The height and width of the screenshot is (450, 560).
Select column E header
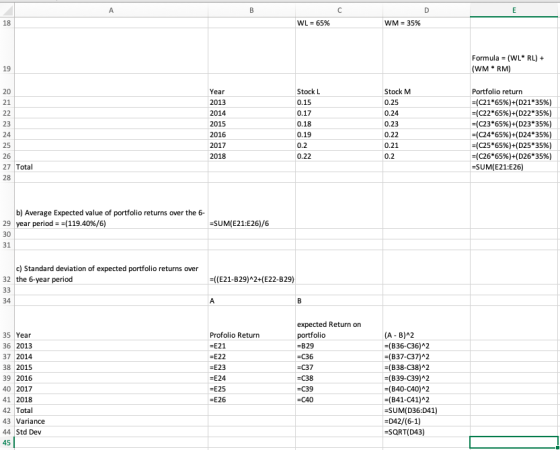click(515, 11)
